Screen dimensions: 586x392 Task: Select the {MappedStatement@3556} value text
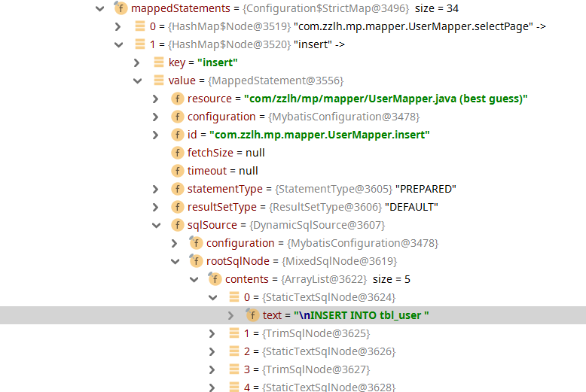(276, 81)
